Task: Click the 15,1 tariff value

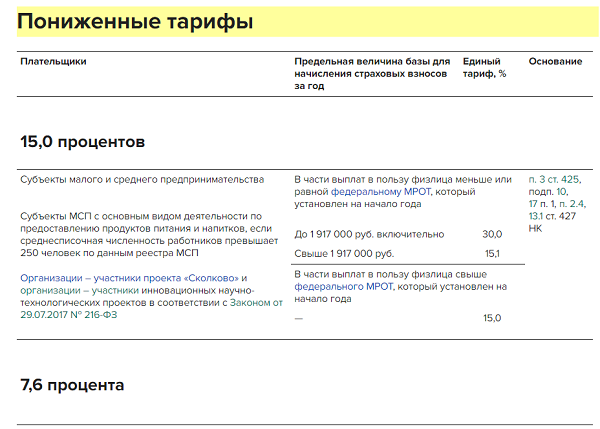Action: pos(492,254)
